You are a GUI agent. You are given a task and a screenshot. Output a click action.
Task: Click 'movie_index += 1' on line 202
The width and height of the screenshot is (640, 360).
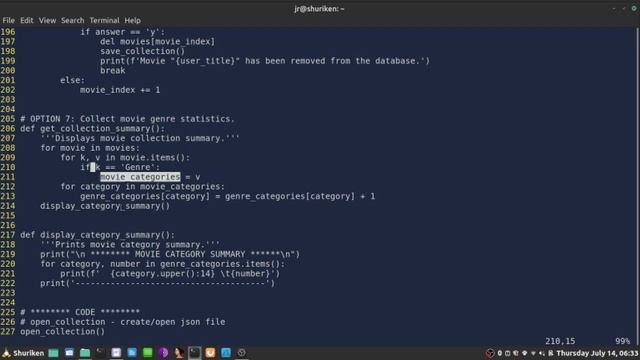[120, 90]
